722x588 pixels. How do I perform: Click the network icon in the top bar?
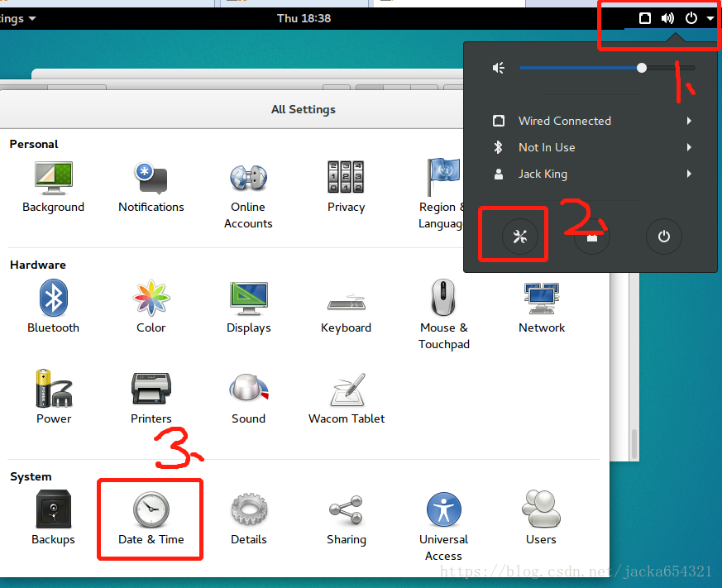[644, 18]
